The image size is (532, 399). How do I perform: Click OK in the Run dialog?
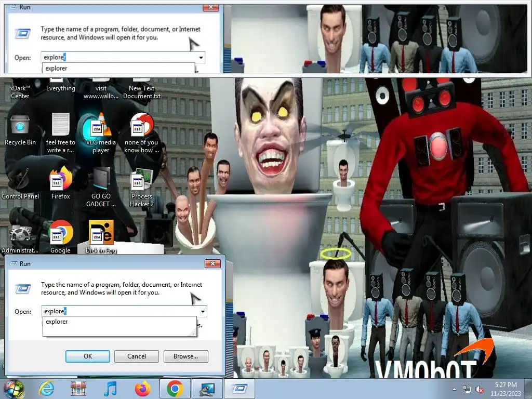click(x=87, y=356)
